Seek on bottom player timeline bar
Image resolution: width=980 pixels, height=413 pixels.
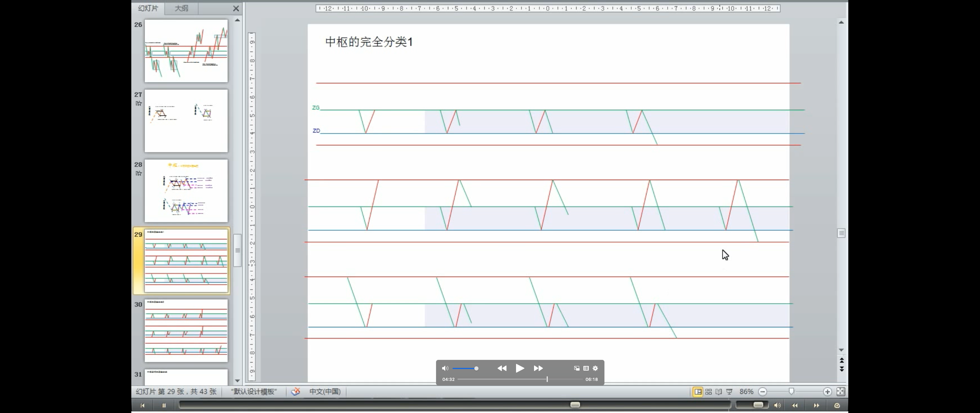coord(455,405)
